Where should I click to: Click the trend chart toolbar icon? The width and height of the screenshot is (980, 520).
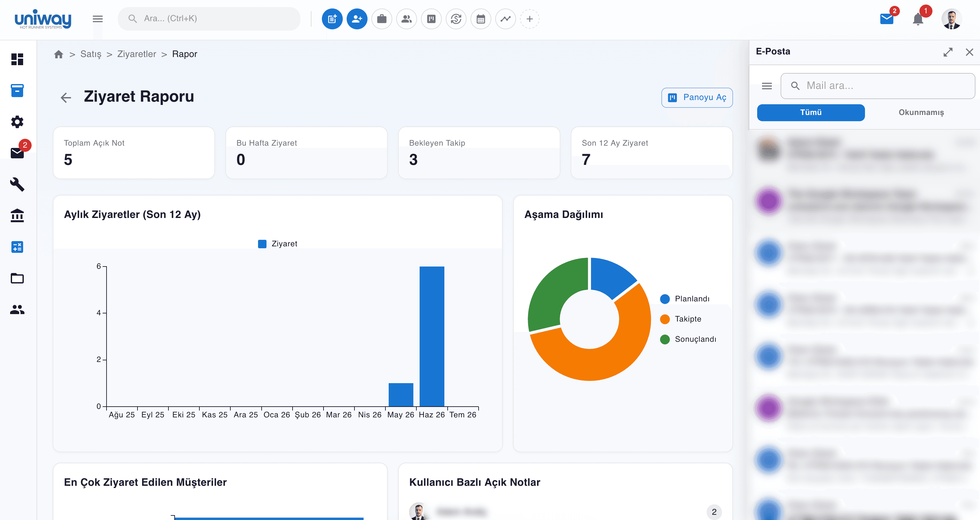[505, 19]
